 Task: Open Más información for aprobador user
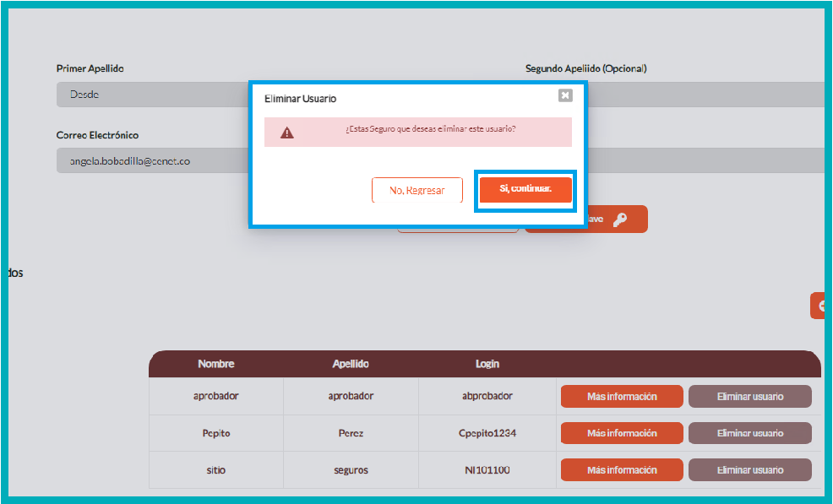click(622, 396)
